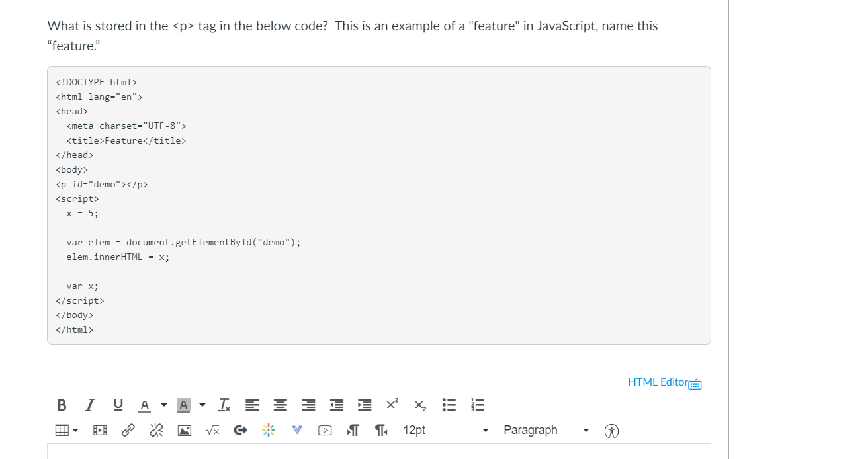Open the Paragraph format dropdown
Viewport: 868px width, 459px height.
coord(542,430)
